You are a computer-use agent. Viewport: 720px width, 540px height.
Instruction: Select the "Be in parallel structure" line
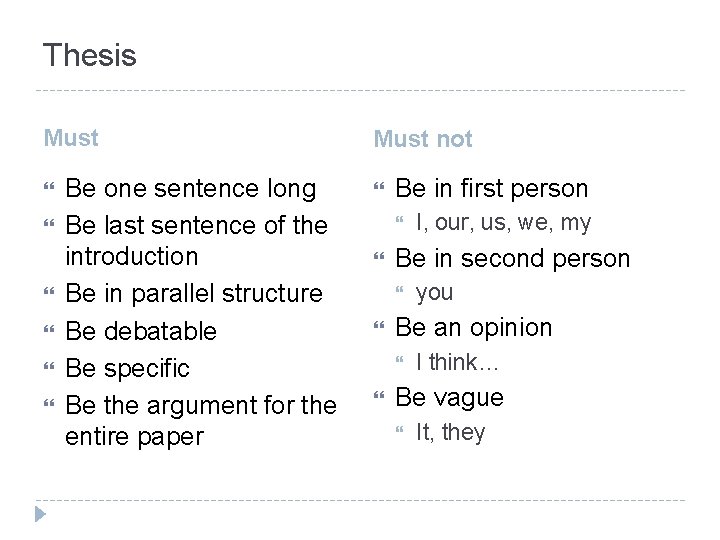(x=194, y=294)
